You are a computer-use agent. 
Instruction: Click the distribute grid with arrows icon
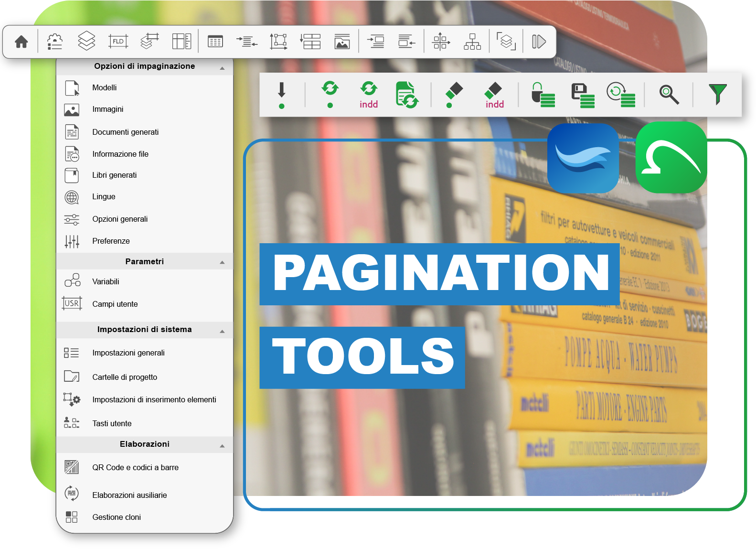[x=441, y=42]
